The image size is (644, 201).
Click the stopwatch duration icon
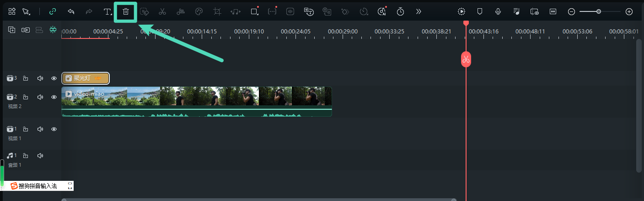pyautogui.click(x=400, y=12)
